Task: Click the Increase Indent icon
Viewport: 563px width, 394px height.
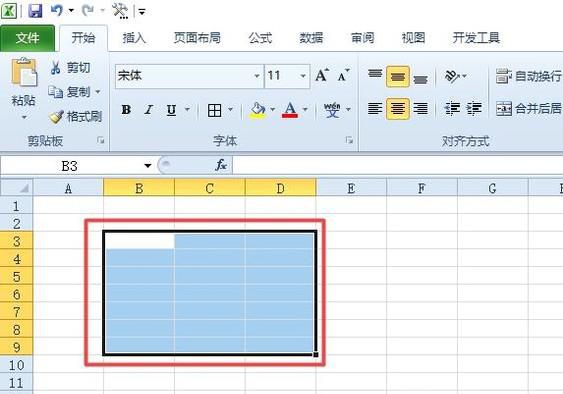Action: (475, 108)
